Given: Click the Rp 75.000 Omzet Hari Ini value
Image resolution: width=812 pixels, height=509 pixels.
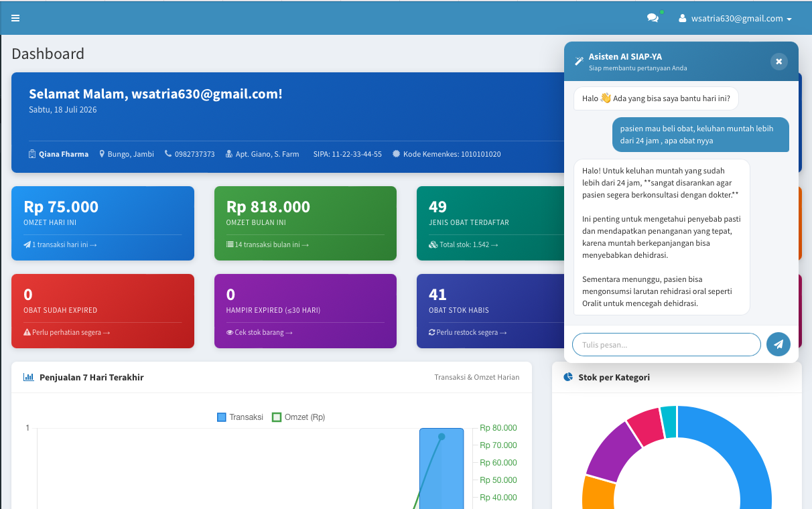Looking at the screenshot, I should [61, 207].
